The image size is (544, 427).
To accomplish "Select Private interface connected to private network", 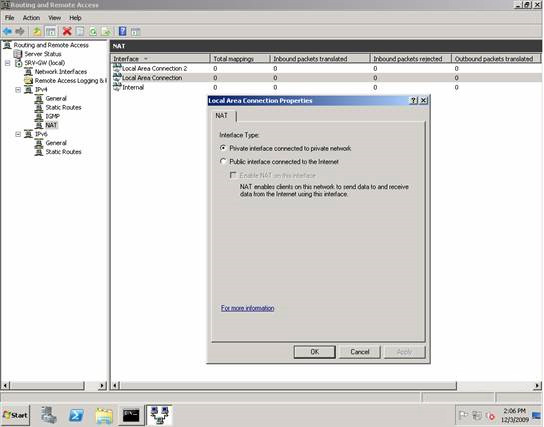I will click(x=286, y=148).
